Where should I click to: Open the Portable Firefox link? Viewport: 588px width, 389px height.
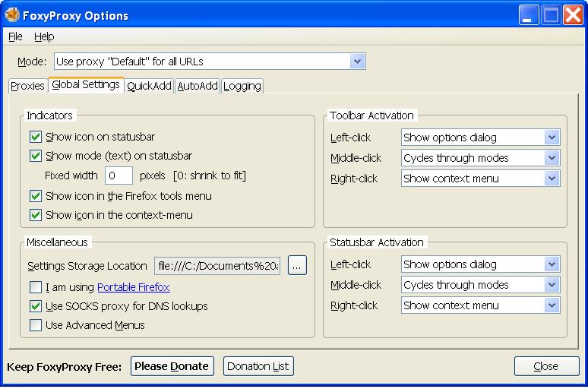(134, 287)
